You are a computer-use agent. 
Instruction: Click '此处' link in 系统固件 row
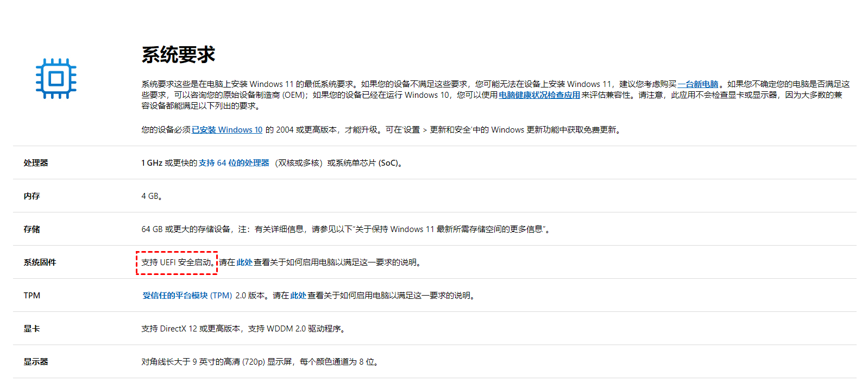click(244, 262)
